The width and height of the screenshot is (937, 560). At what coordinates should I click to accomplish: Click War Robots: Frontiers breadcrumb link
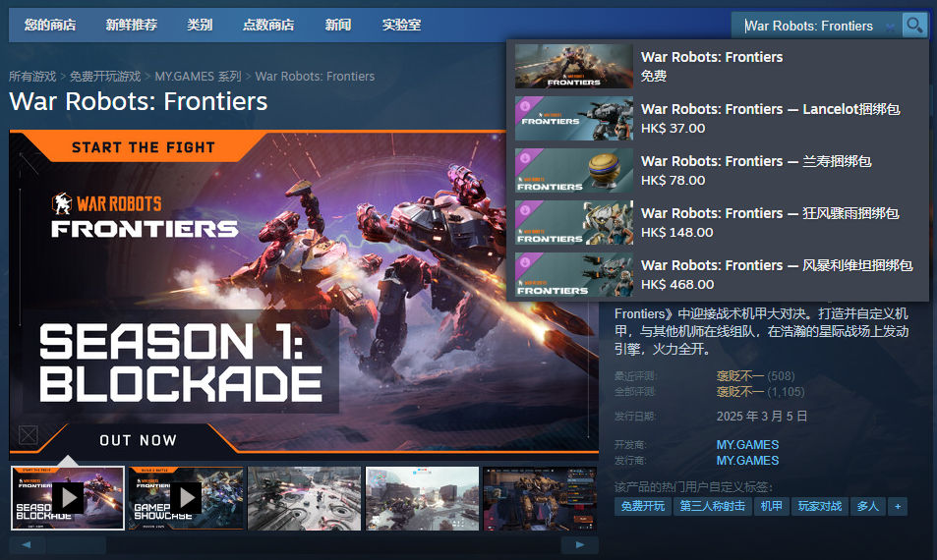[x=315, y=77]
